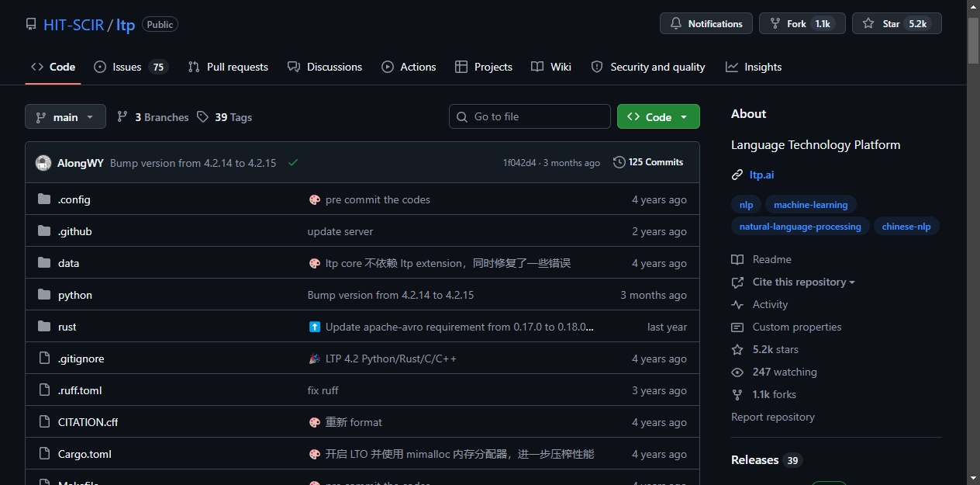
Task: Open the Projects tab
Action: click(484, 67)
